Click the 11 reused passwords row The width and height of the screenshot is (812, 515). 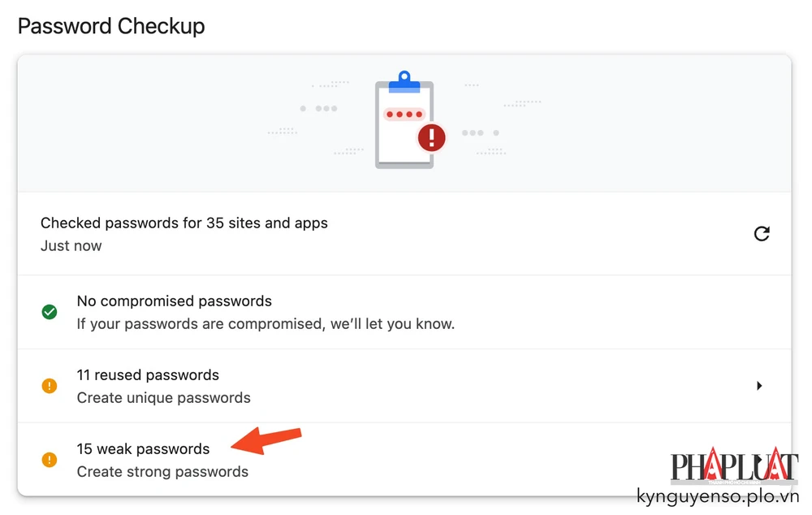(148, 374)
